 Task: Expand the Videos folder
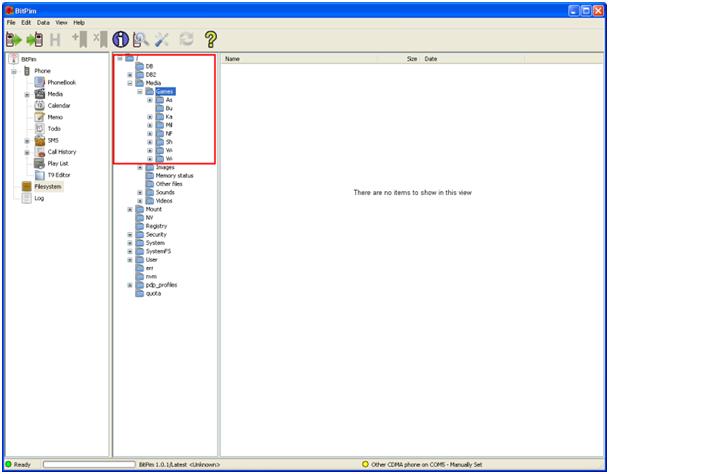(140, 201)
